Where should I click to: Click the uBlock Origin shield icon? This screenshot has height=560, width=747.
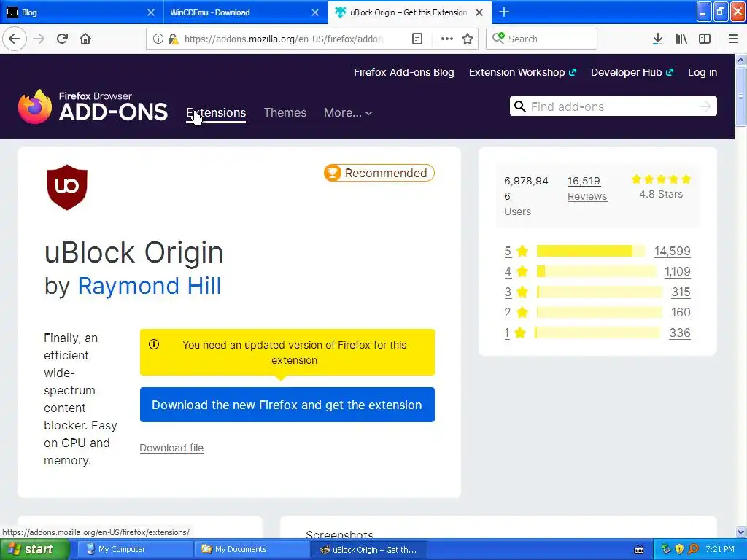(67, 187)
